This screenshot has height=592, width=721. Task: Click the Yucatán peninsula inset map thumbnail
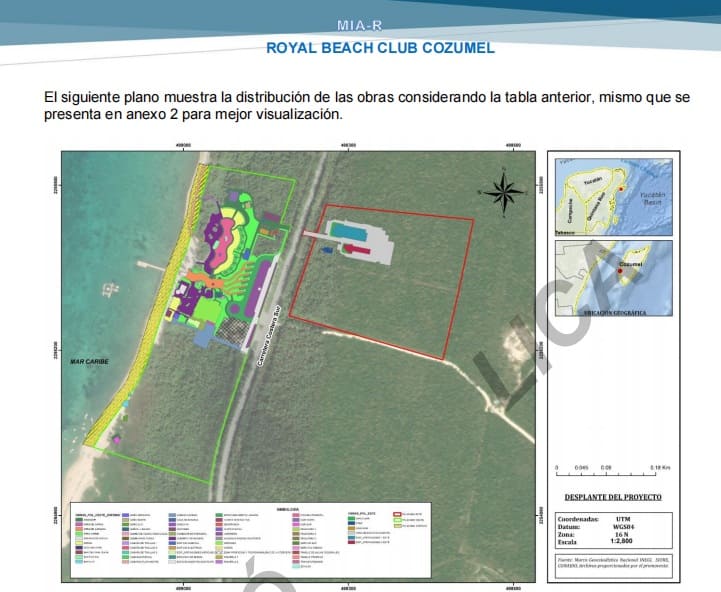[x=613, y=196]
